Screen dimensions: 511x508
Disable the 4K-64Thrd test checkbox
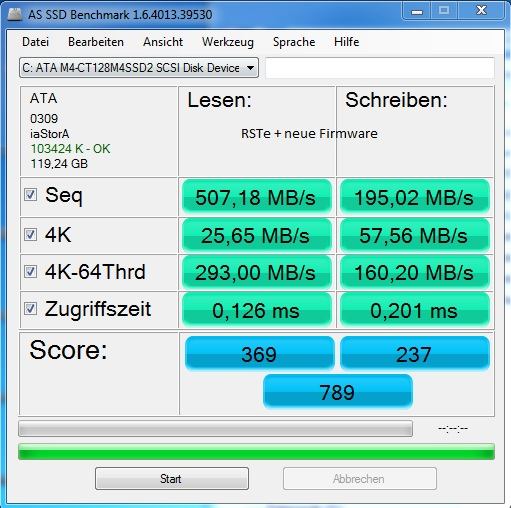pos(30,271)
